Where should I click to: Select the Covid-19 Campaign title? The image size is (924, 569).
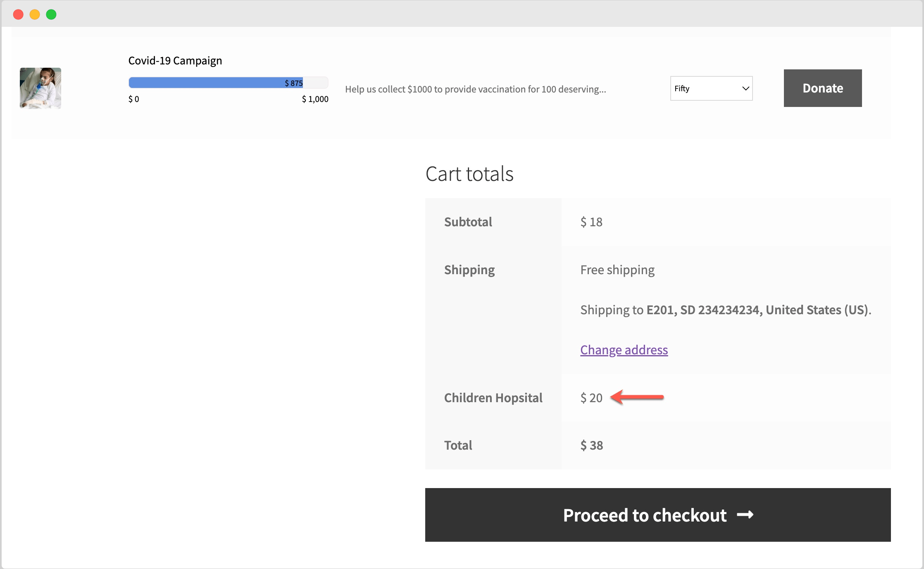pos(175,60)
